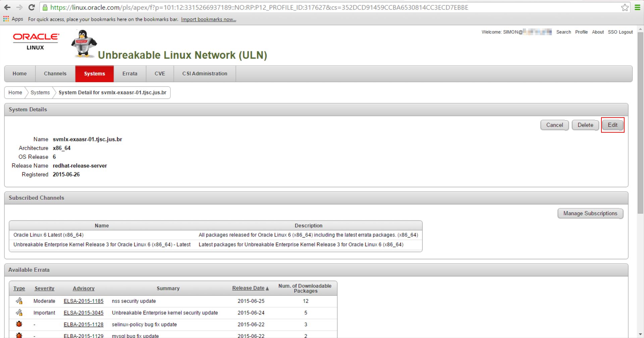Viewport: 644px width, 338px height.
Task: Click the sort arrow beside Release Date
Action: click(267, 288)
